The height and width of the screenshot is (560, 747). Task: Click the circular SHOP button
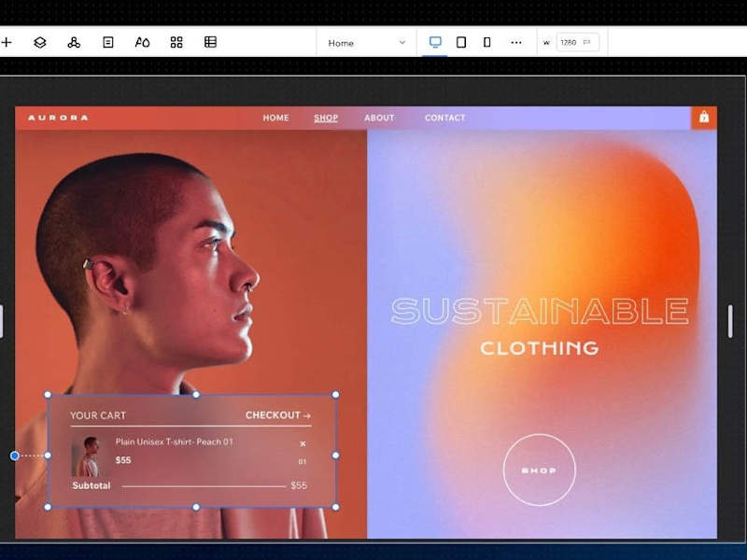pyautogui.click(x=540, y=470)
